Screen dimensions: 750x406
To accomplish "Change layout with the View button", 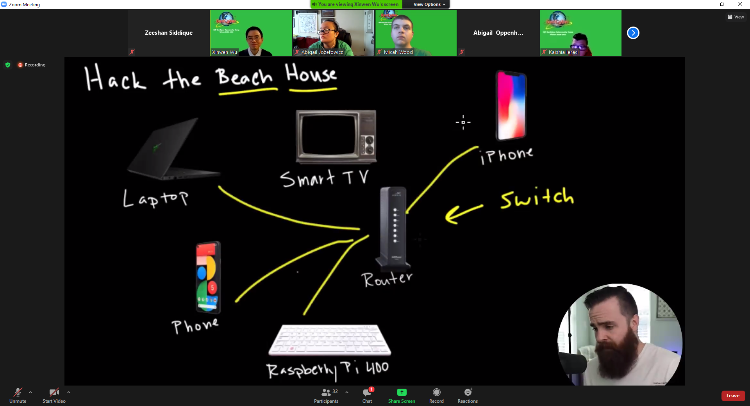I will pos(736,17).
